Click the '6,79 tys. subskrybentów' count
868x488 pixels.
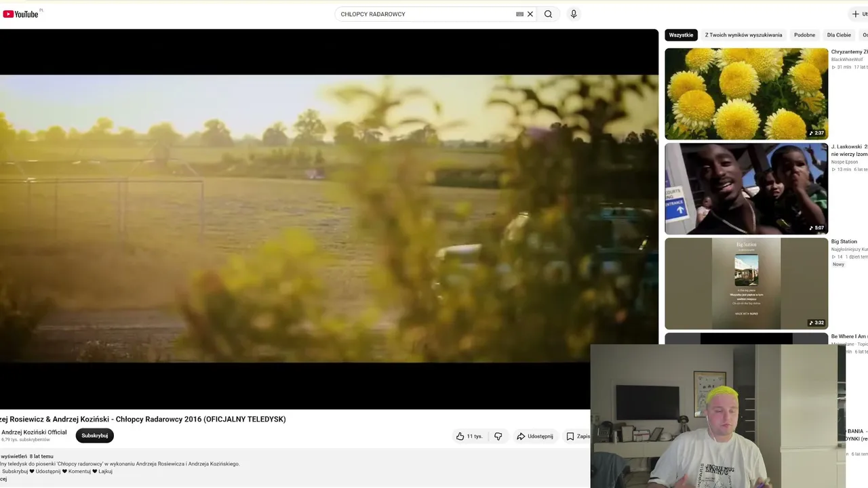pyautogui.click(x=26, y=440)
